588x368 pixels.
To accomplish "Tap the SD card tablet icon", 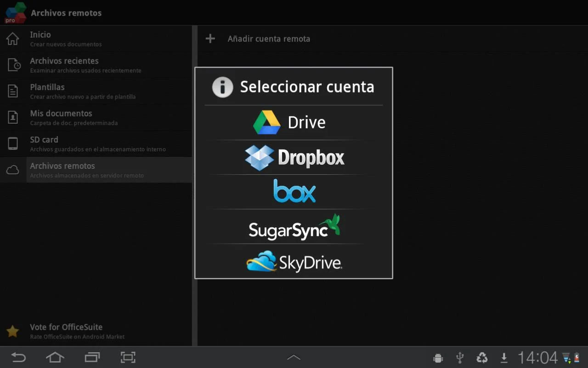I will pos(13,144).
